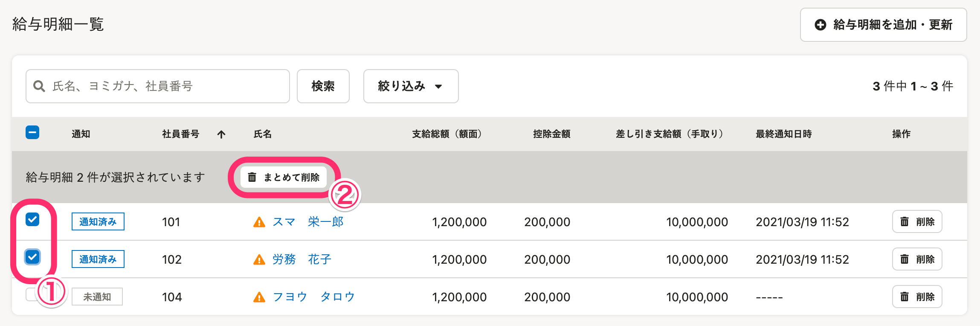Sort by the 社員番号 column header
The width and height of the screenshot is (980, 326).
point(181,134)
